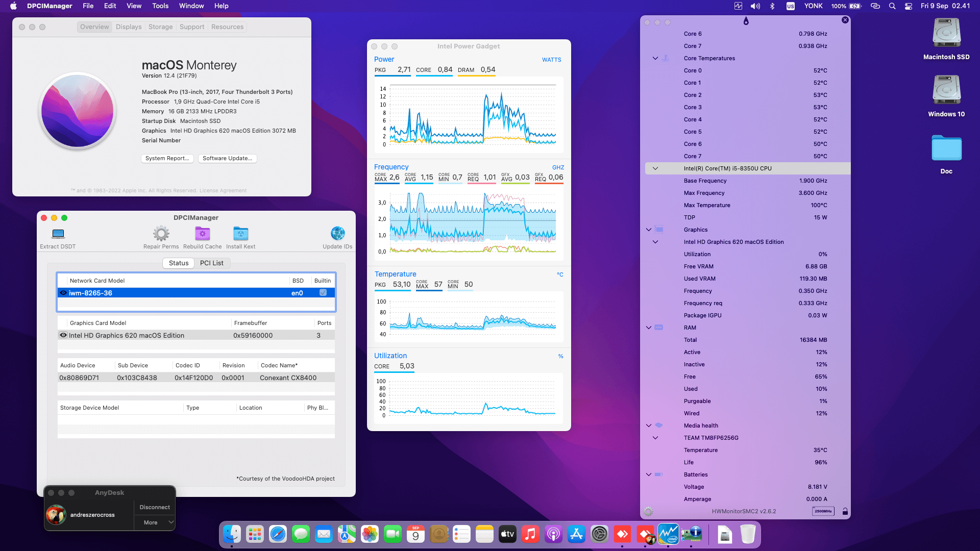Click andreszerocross avatar in AnyDesk
The image size is (980, 551).
(x=56, y=515)
